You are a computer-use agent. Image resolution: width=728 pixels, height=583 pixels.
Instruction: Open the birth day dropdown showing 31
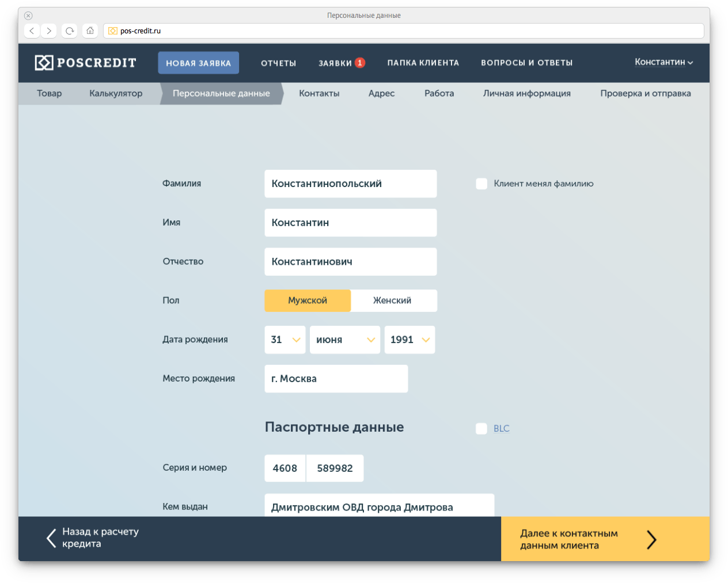point(285,340)
